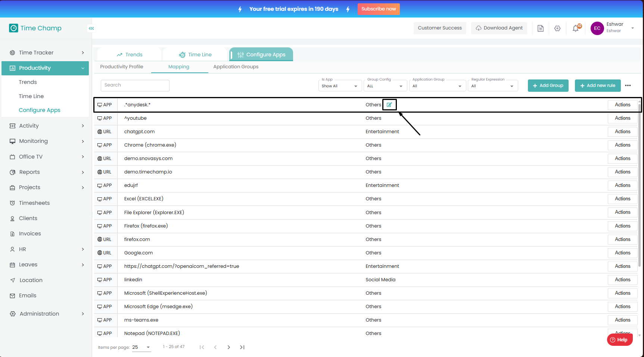Click the EC user avatar
The height and width of the screenshot is (357, 644).
click(597, 28)
